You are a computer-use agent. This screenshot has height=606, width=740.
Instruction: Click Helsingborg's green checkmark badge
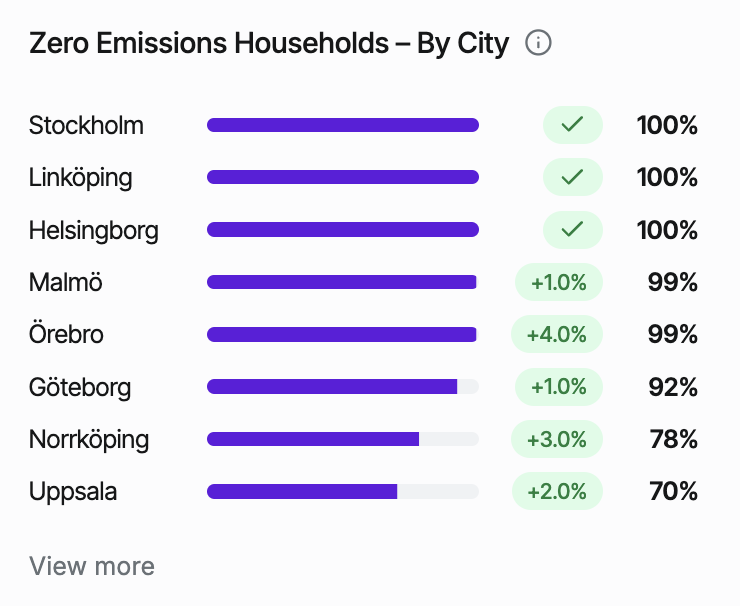coord(572,230)
